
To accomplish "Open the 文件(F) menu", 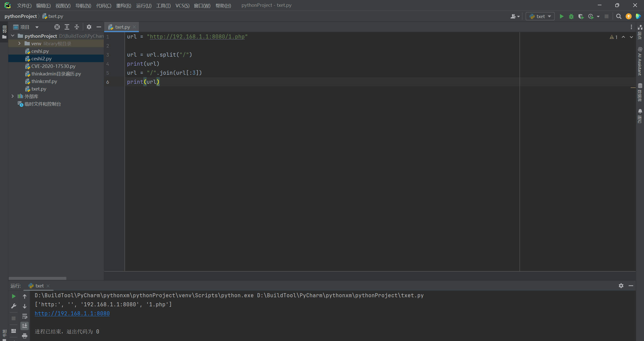I will click(x=24, y=6).
